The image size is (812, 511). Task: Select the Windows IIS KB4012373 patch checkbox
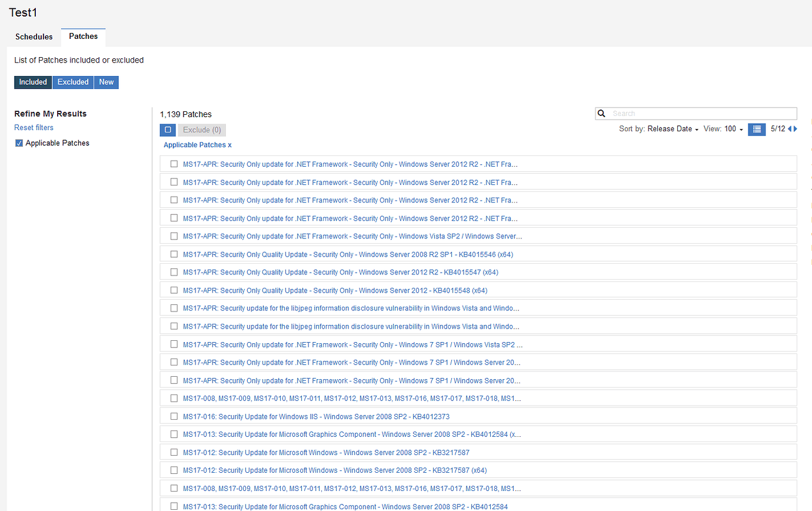(173, 416)
